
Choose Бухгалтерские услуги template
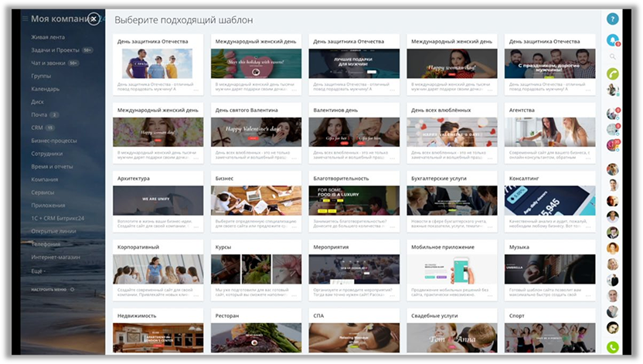pos(452,202)
